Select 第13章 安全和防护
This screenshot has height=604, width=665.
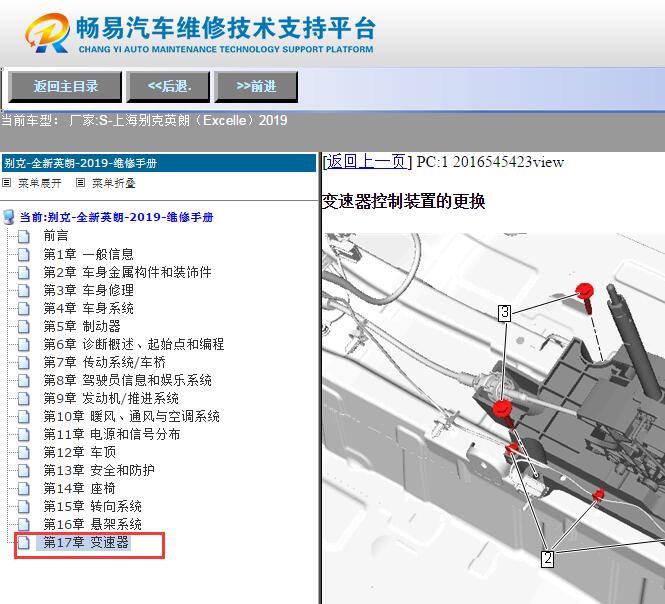coord(99,470)
